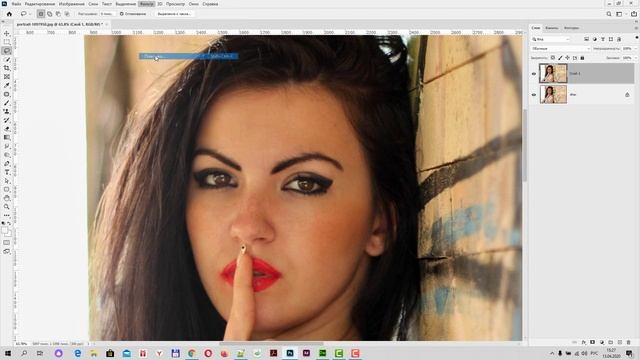Switch to the Контуры tab
This screenshot has width=640, height=360.
(x=571, y=28)
